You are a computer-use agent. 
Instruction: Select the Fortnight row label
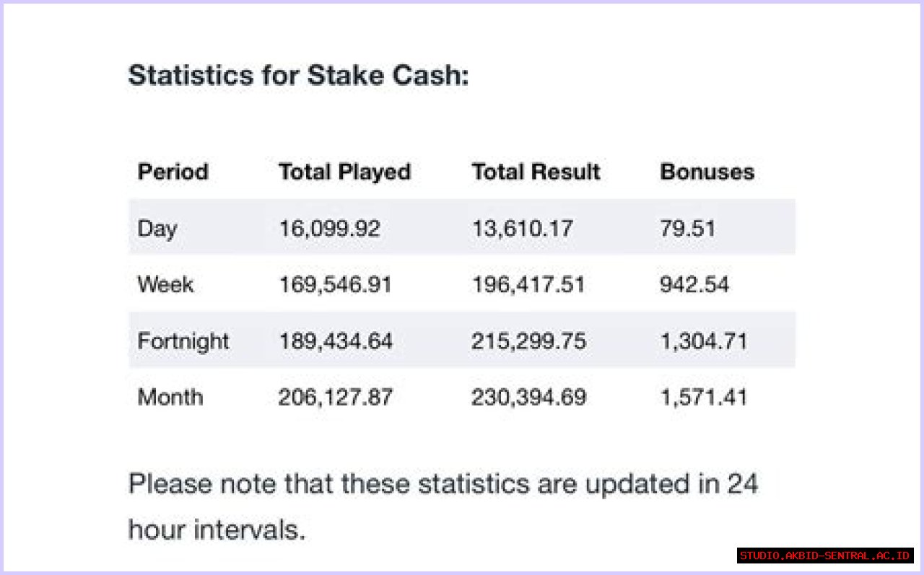coord(183,341)
